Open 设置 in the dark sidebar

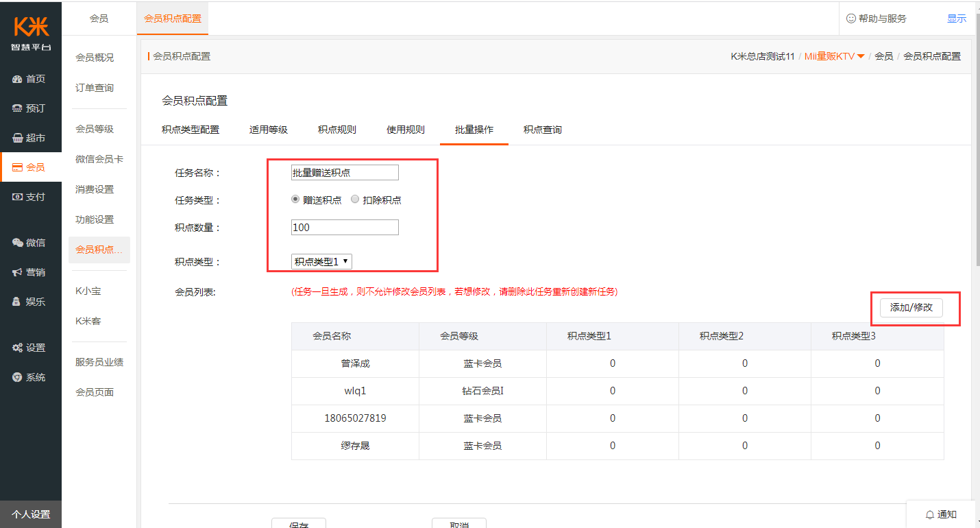click(31, 348)
